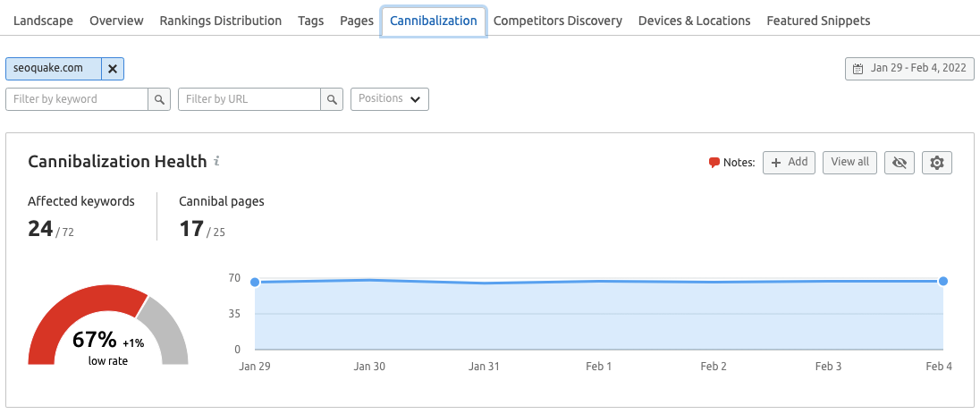Open the Jan 29 - Feb 4, 2022 date picker
Viewport: 980px width, 414px height.
pos(909,69)
